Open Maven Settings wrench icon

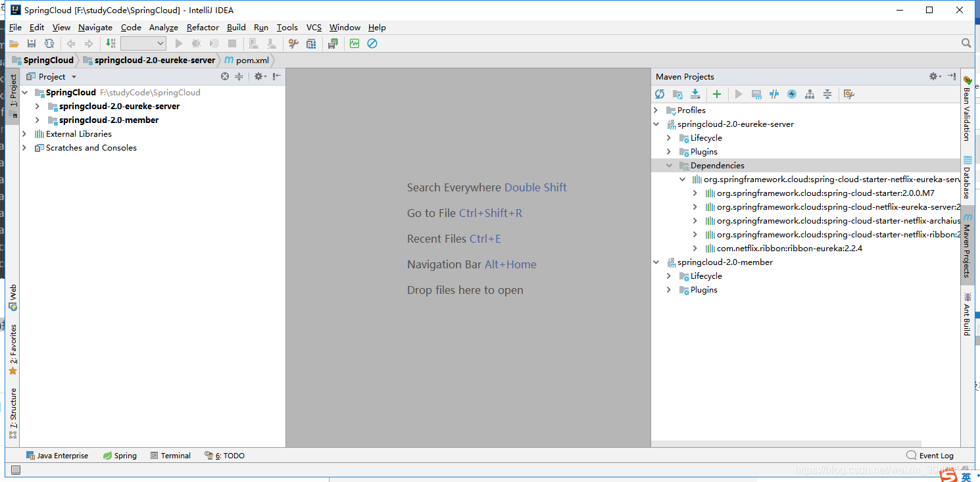[x=849, y=94]
